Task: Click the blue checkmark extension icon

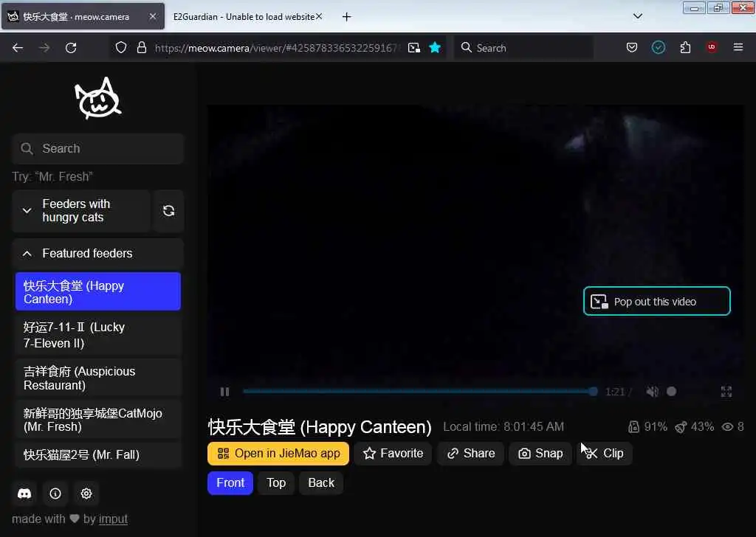Action: pos(658,47)
